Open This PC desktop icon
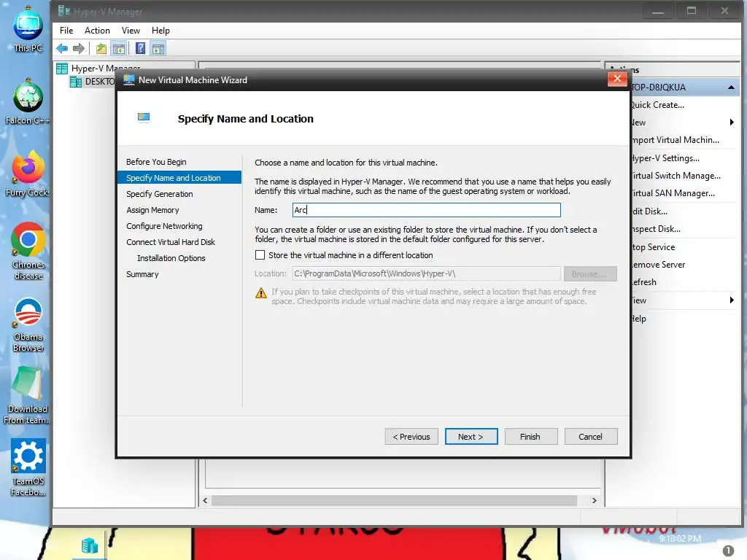Image resolution: width=747 pixels, height=560 pixels. [28, 28]
